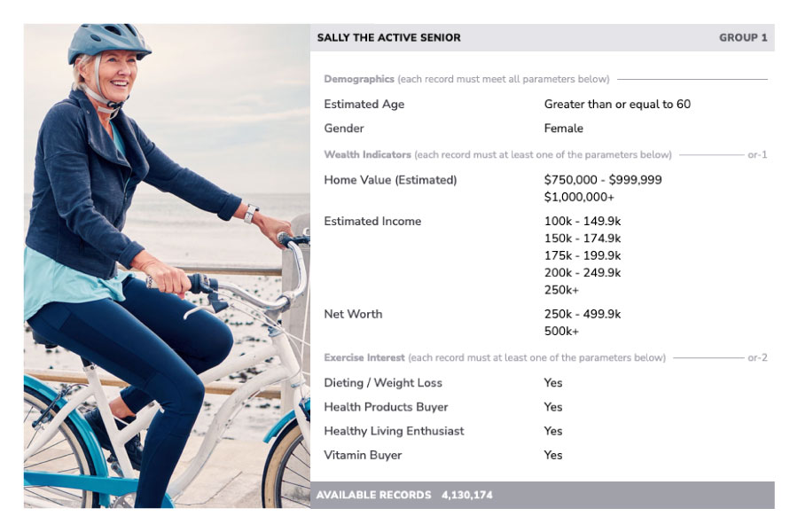Pick the 175k - 199.9k income range
The height and width of the screenshot is (532, 798).
click(583, 255)
